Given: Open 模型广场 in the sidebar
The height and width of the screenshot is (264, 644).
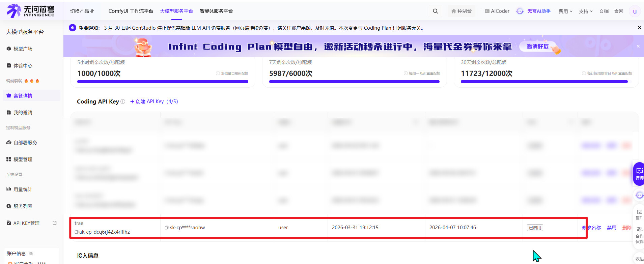Looking at the screenshot, I should 23,49.
